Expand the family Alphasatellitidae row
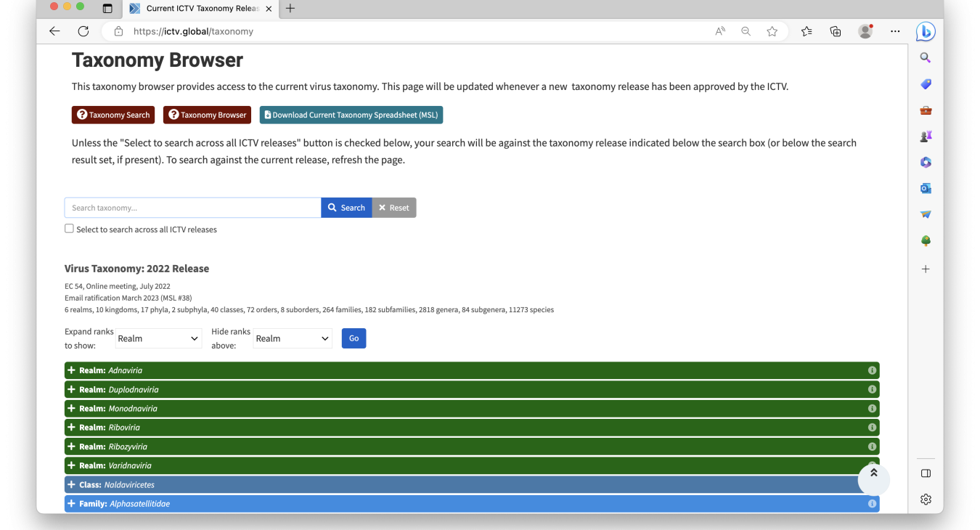Viewport: 980px width, 530px height. [x=71, y=503]
